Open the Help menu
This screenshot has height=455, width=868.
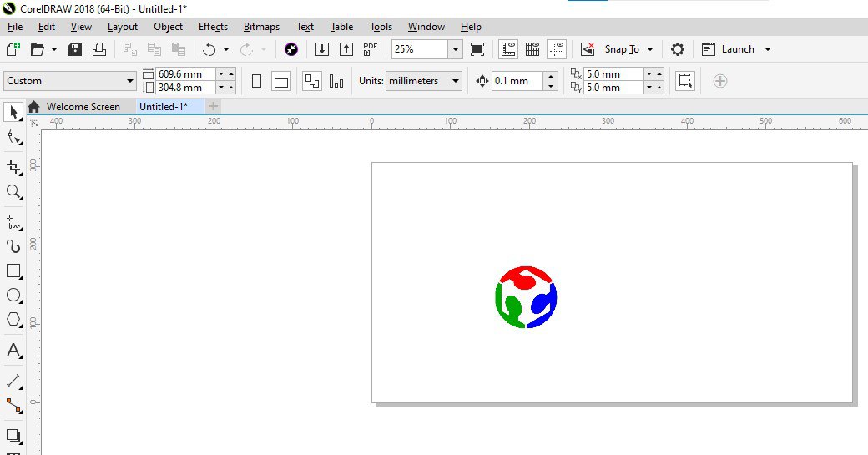471,27
